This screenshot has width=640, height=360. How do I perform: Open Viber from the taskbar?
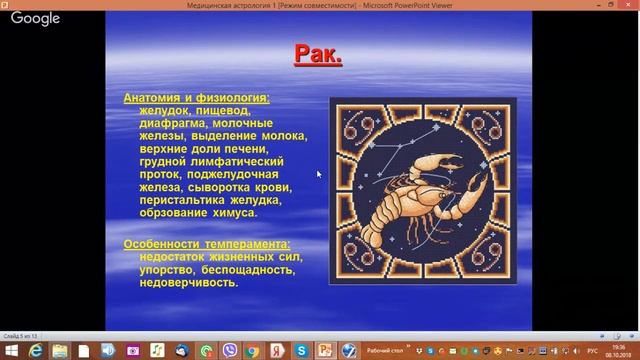pyautogui.click(x=230, y=351)
